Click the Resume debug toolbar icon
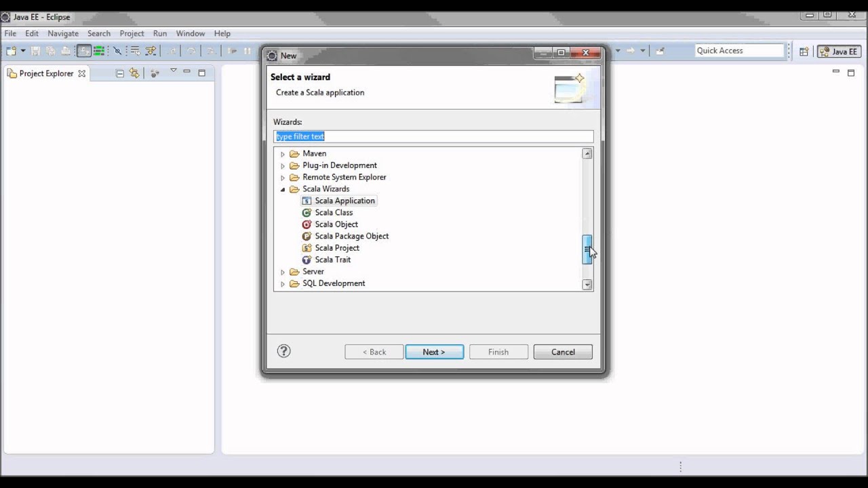 233,51
